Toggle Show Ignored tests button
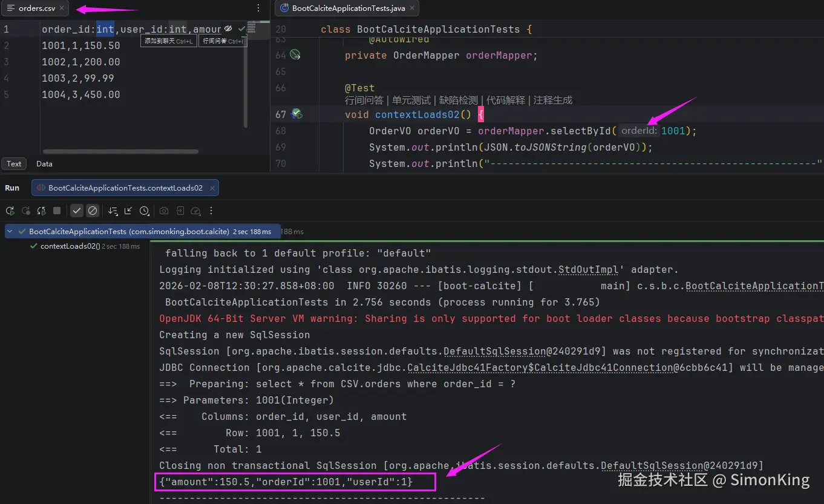 93,211
